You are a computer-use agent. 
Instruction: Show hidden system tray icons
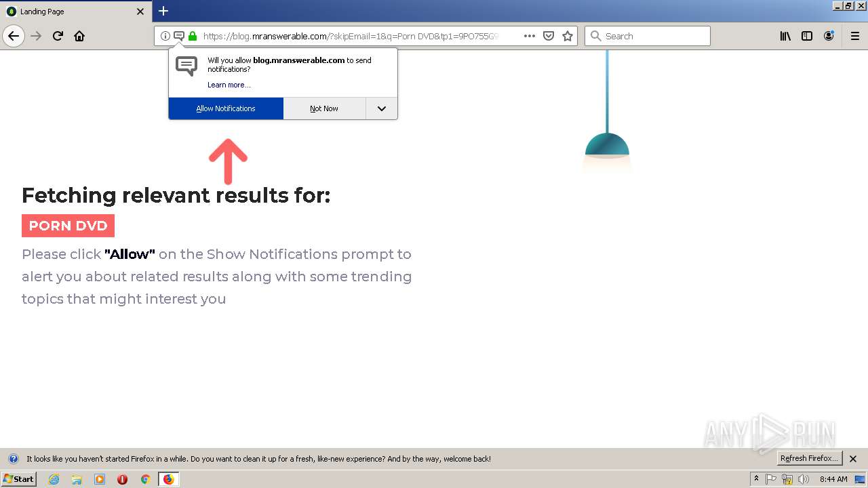click(757, 479)
